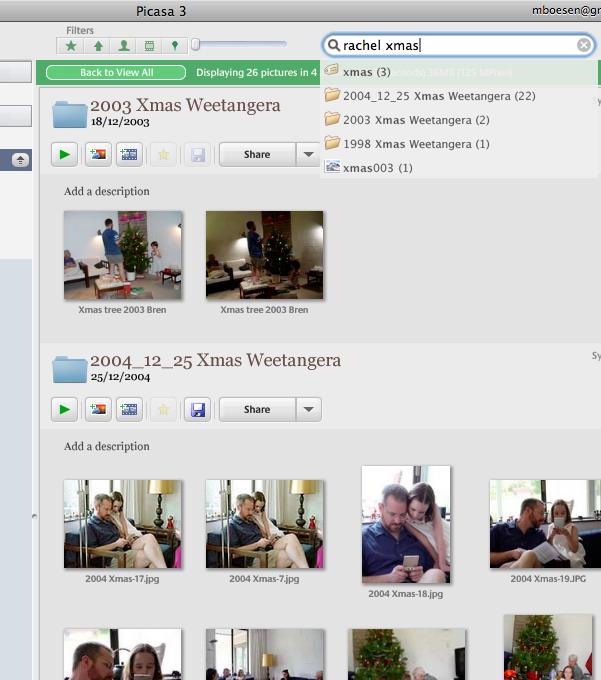Screen dimensions: 601x680
Task: Create photo collage for 2004_12_25 Xmas Weetangera
Action: pos(98,409)
